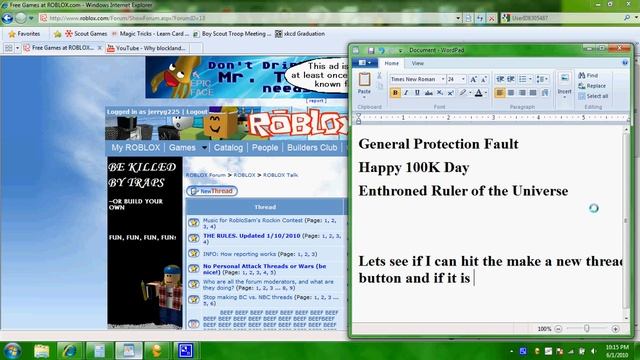
Task: Click the Add to Favorites Bar star icon
Action: click(57, 34)
